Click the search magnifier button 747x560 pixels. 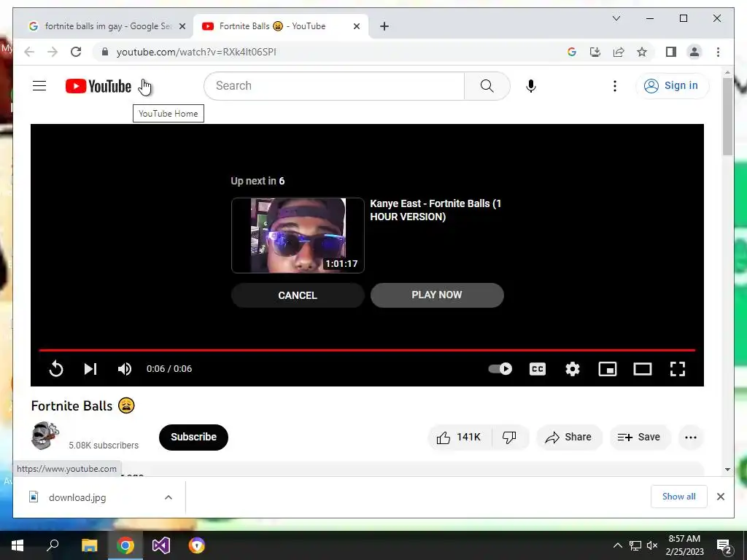487,86
